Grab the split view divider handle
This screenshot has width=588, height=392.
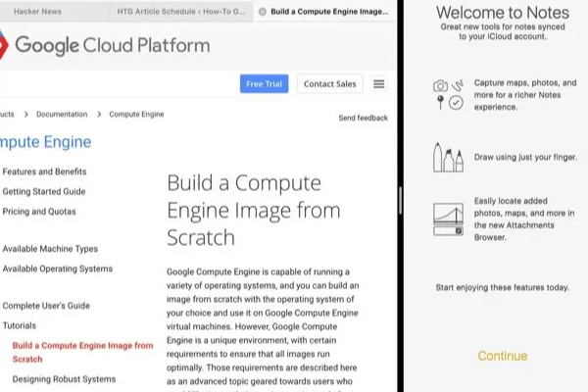pyautogui.click(x=401, y=200)
